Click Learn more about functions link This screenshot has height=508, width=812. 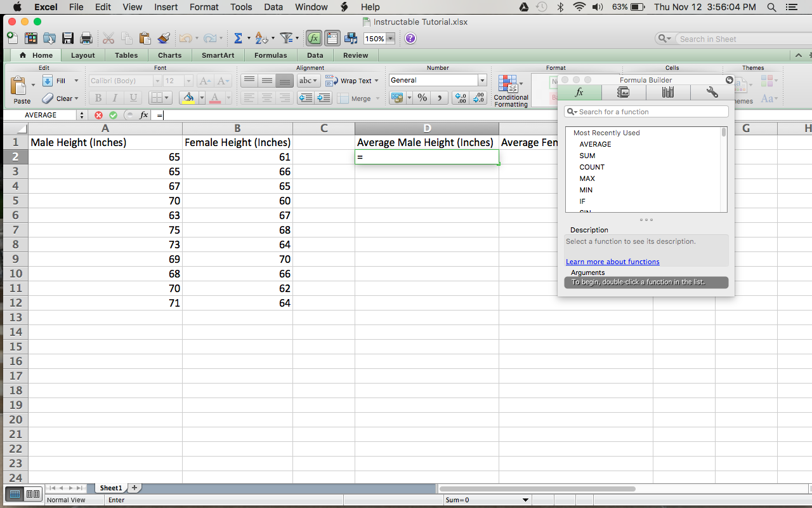pyautogui.click(x=613, y=262)
